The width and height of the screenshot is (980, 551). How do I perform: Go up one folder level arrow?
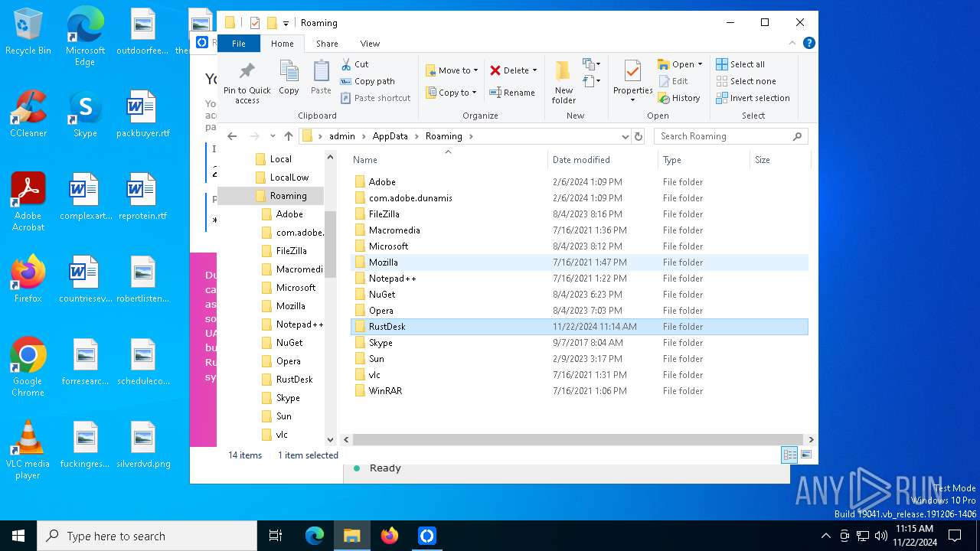click(288, 136)
